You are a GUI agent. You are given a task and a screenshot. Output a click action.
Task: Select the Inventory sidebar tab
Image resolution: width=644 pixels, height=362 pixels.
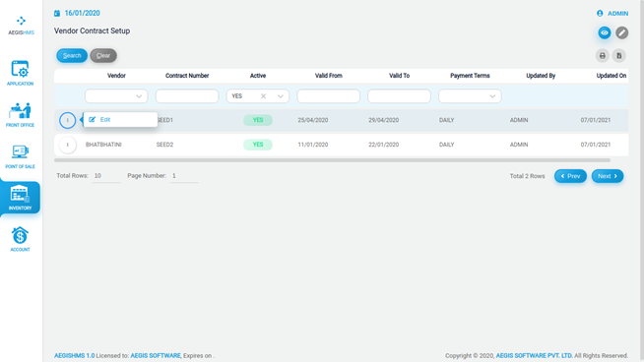point(20,198)
